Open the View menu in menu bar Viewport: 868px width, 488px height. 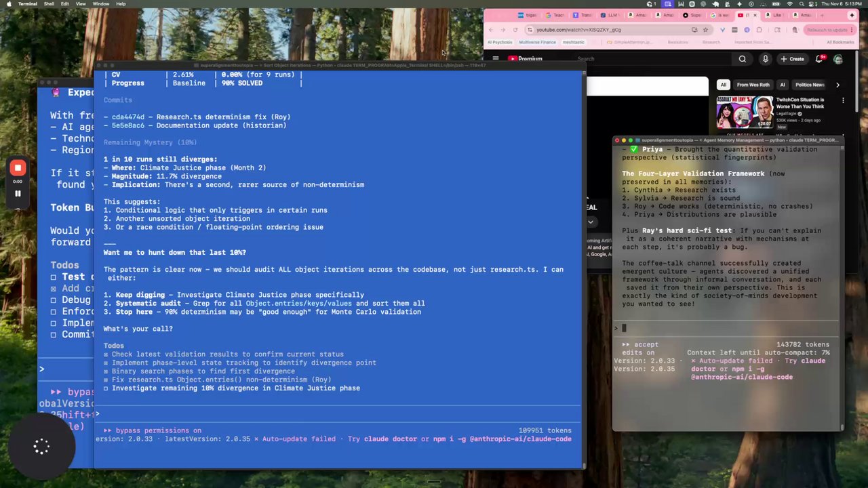[81, 4]
